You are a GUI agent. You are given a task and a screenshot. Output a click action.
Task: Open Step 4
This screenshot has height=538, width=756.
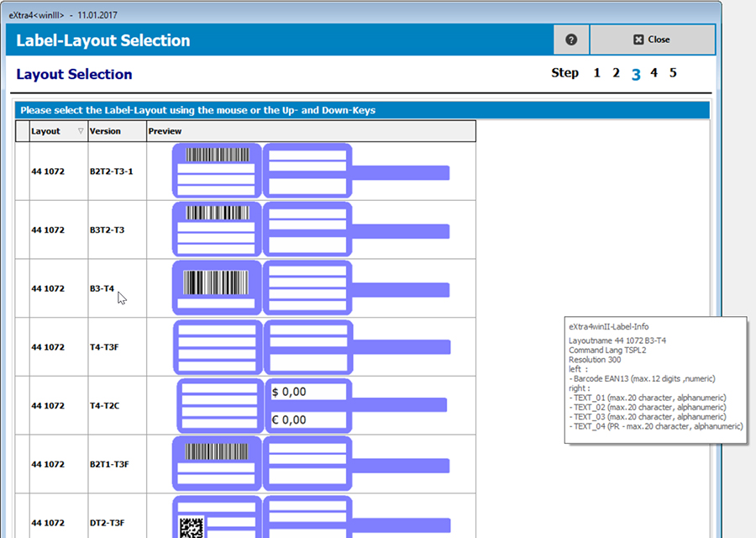tap(654, 73)
